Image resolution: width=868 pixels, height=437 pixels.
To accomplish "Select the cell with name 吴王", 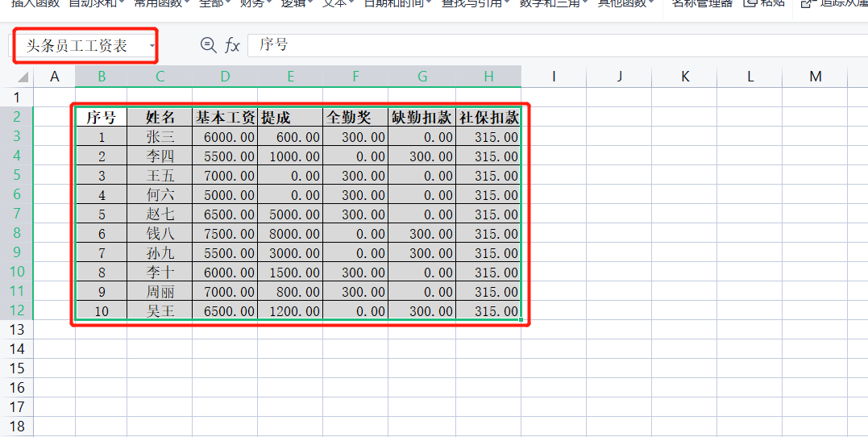I will tap(160, 310).
